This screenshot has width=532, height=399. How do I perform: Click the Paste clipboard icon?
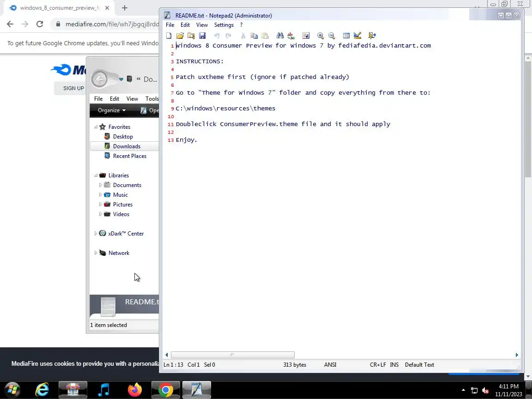[x=266, y=36]
